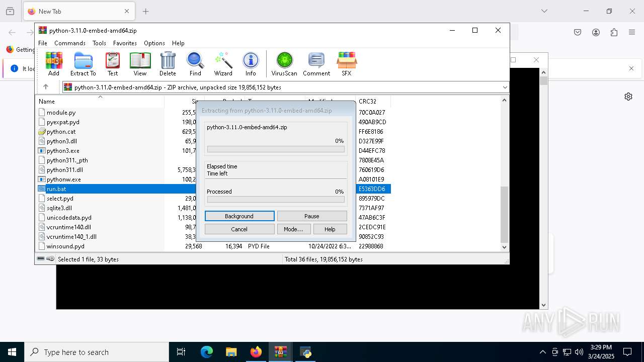Open Firefox from the taskbar
This screenshot has width=644, height=362.
256,352
